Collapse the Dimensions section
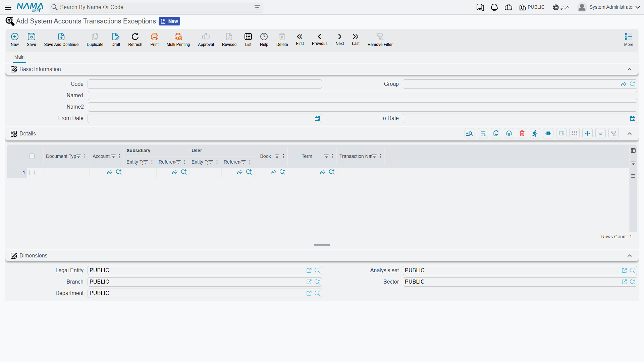Image resolution: width=644 pixels, height=362 pixels. tap(630, 256)
